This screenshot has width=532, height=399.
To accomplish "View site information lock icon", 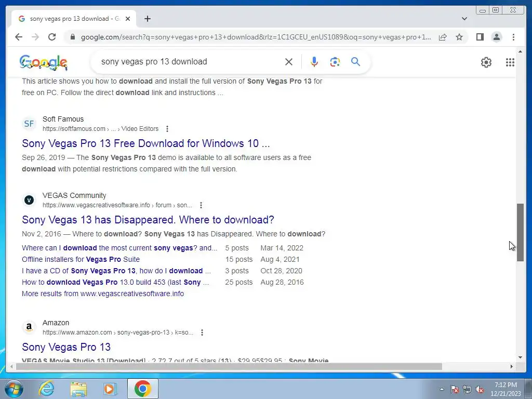I will (x=73, y=37).
